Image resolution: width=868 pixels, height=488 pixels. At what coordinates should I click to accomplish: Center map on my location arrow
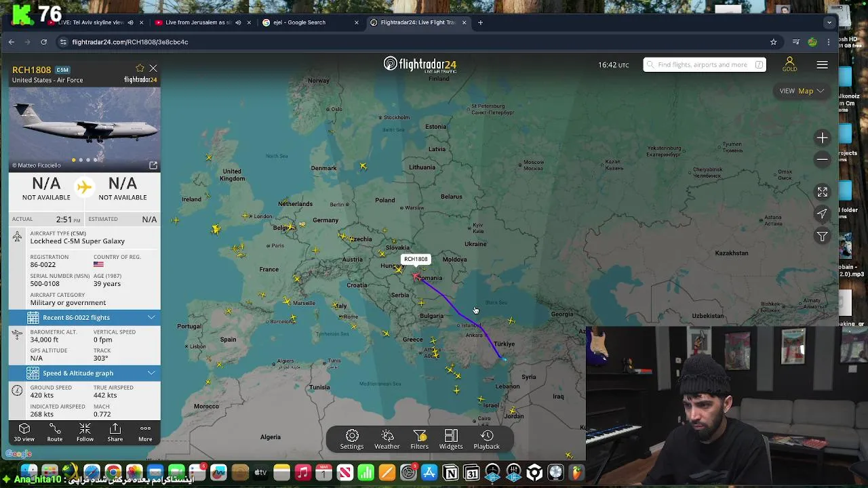tap(822, 213)
